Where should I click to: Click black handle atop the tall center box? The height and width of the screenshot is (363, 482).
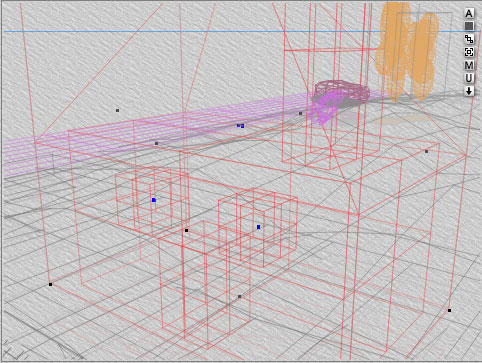(186, 230)
